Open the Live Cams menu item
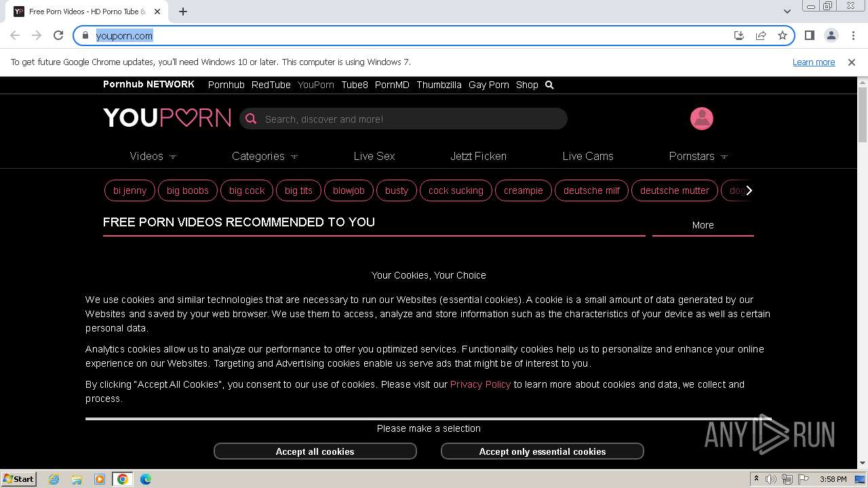868x488 pixels. tap(588, 156)
